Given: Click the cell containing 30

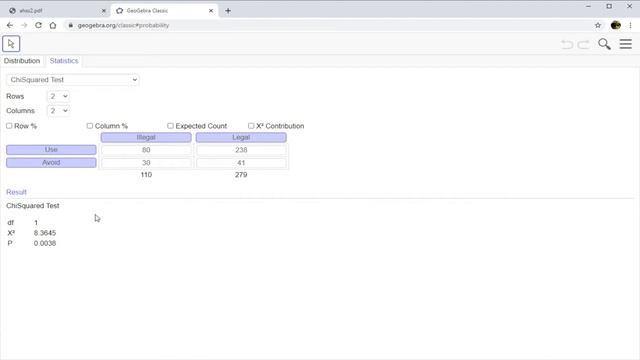Looking at the screenshot, I should click(x=146, y=163).
